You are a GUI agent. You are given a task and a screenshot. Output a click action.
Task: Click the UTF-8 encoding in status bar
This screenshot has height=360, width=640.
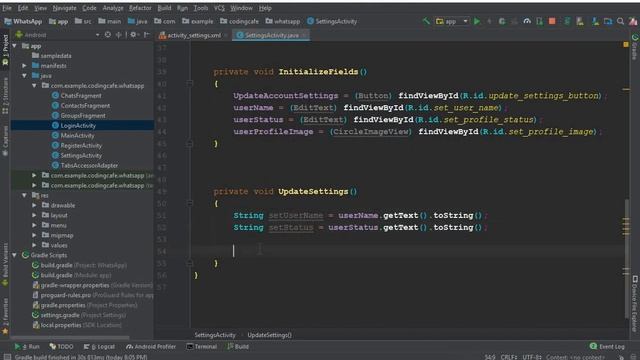click(531, 357)
